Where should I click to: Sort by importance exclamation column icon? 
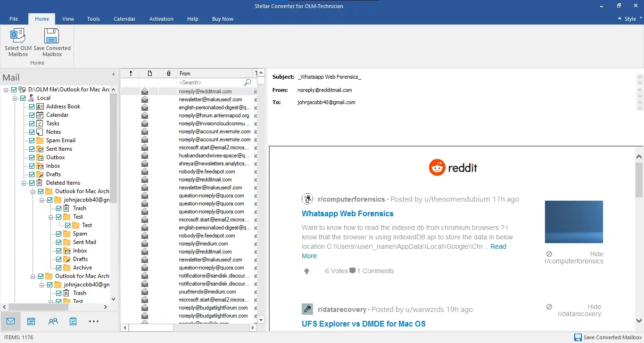(x=131, y=73)
